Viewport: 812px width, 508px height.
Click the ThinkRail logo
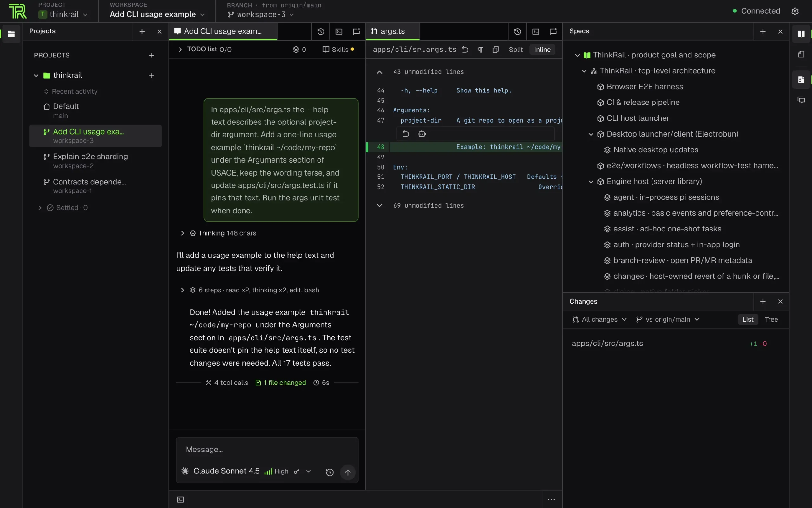[x=17, y=11]
